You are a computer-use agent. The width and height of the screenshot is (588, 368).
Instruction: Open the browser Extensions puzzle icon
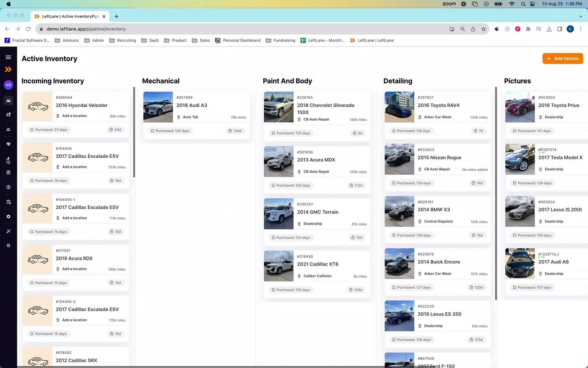point(528,29)
